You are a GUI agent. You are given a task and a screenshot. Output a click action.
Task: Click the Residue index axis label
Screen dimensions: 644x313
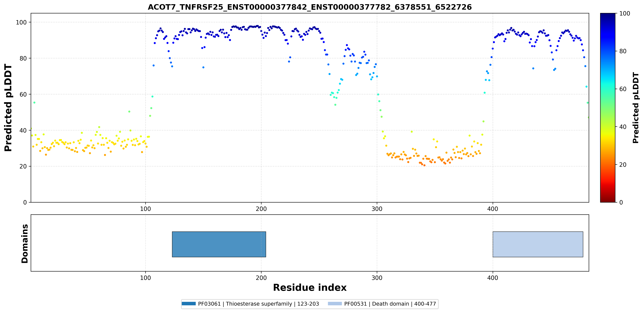(x=310, y=287)
